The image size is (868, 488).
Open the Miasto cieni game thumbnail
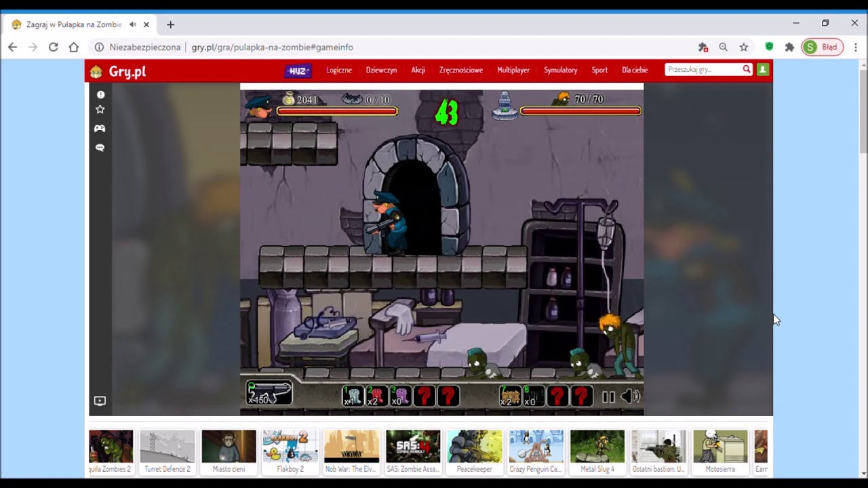click(229, 452)
